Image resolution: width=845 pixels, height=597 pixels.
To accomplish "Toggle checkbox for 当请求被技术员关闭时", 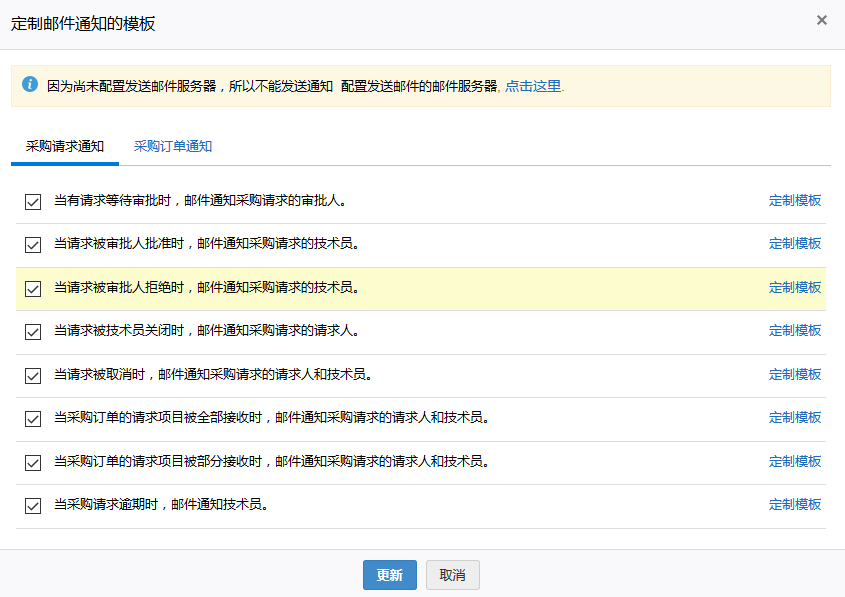I will click(x=33, y=331).
